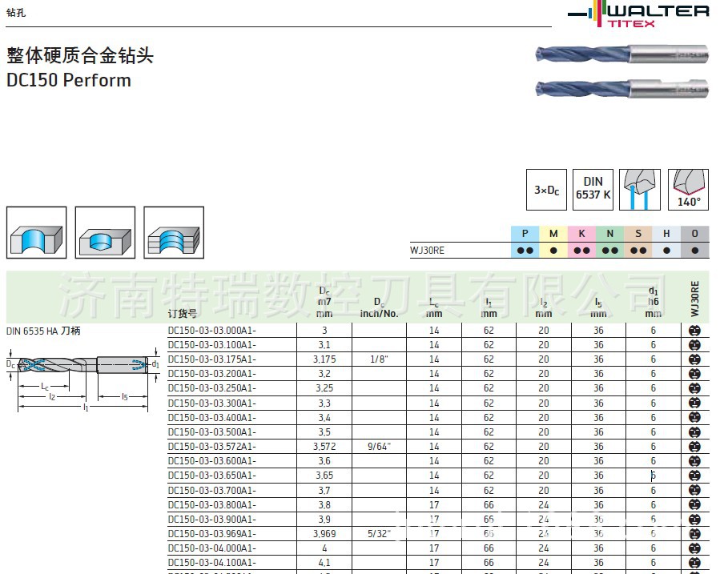The height and width of the screenshot is (574, 728).
Task: Click the 9/64" inch size cell
Action: pos(379,447)
